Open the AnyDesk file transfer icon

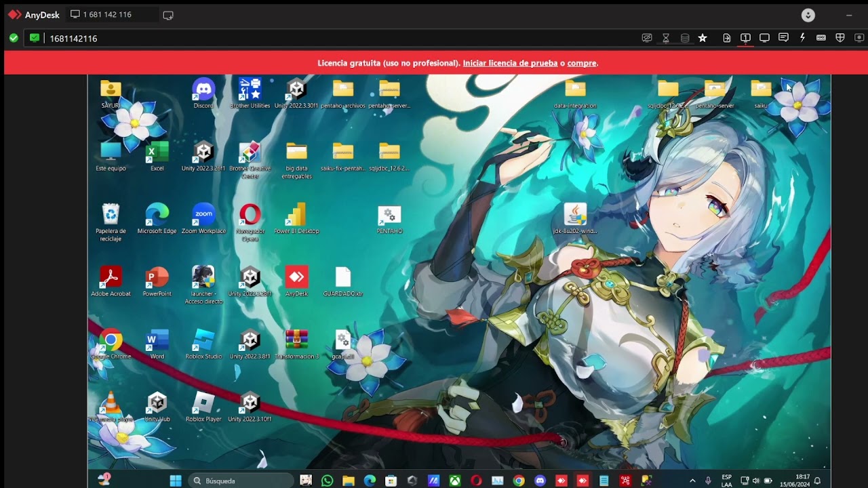coord(726,38)
